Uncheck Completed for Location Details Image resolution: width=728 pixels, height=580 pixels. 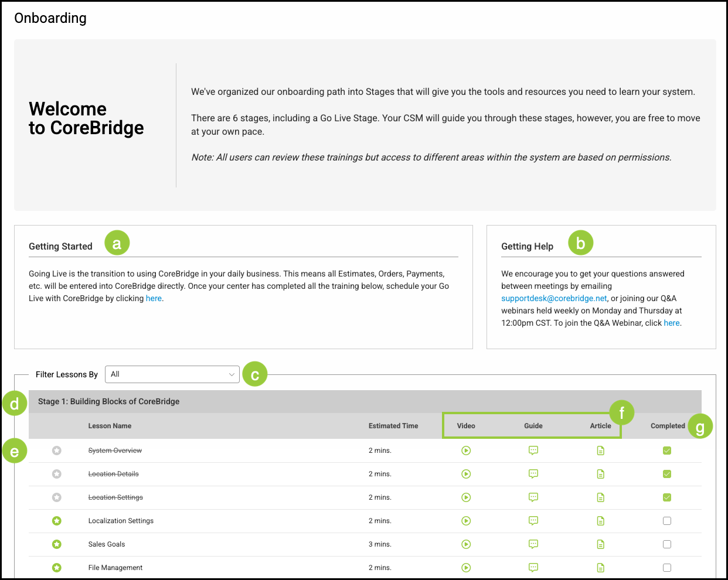coord(667,474)
